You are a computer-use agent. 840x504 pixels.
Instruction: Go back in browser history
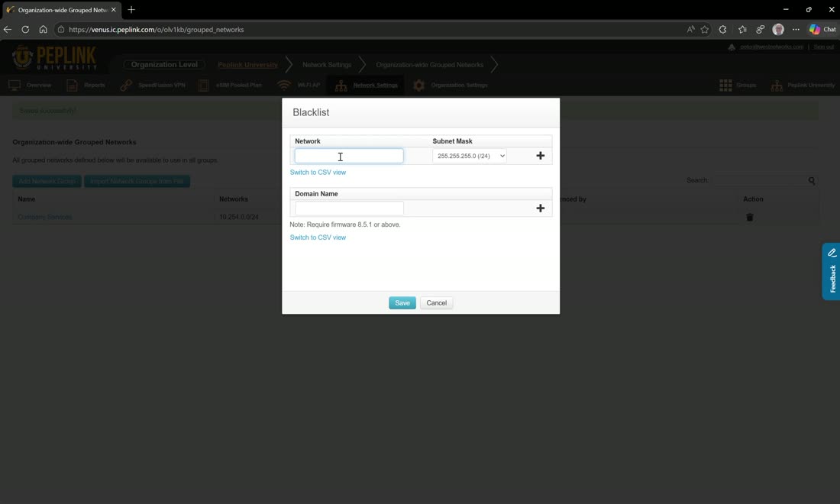8,30
